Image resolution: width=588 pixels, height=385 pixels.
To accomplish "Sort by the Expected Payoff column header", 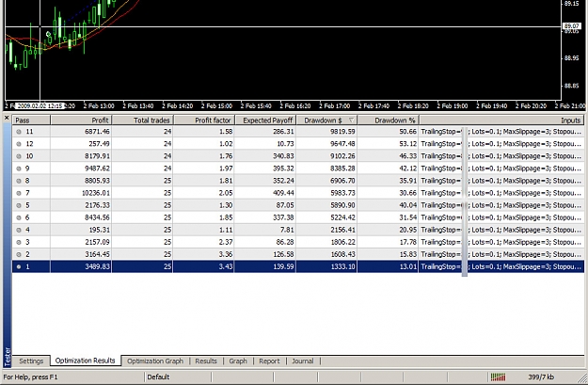I will [x=265, y=120].
